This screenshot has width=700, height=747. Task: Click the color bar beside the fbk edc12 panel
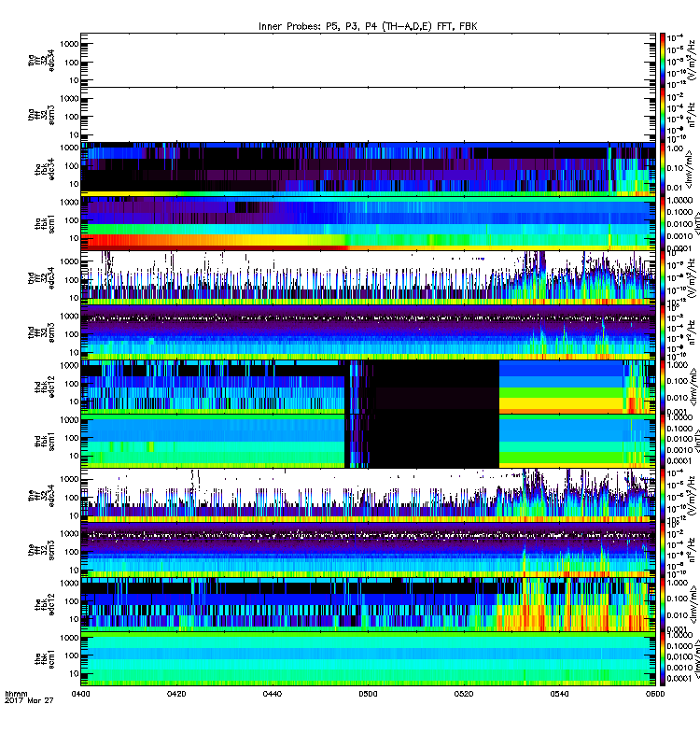(663, 604)
